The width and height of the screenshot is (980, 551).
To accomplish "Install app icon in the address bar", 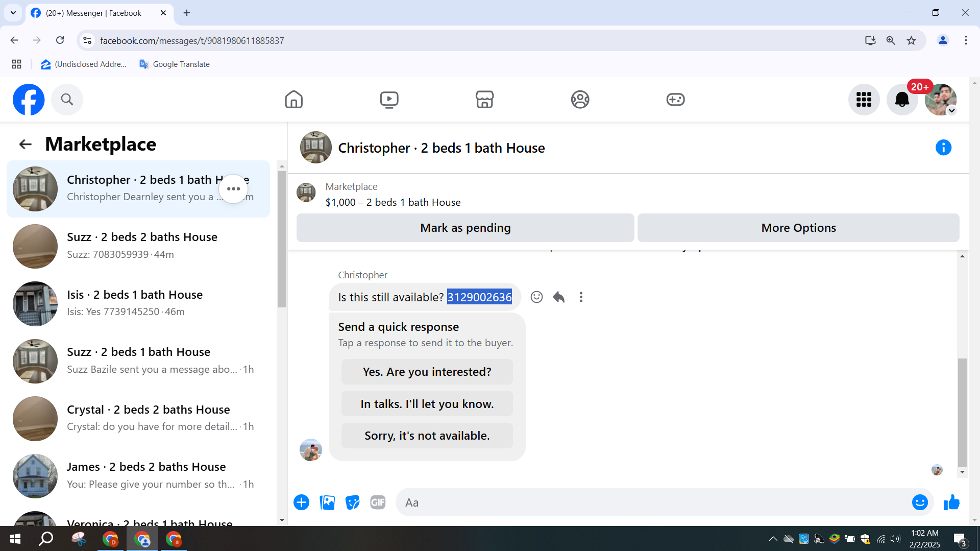I will tap(870, 40).
